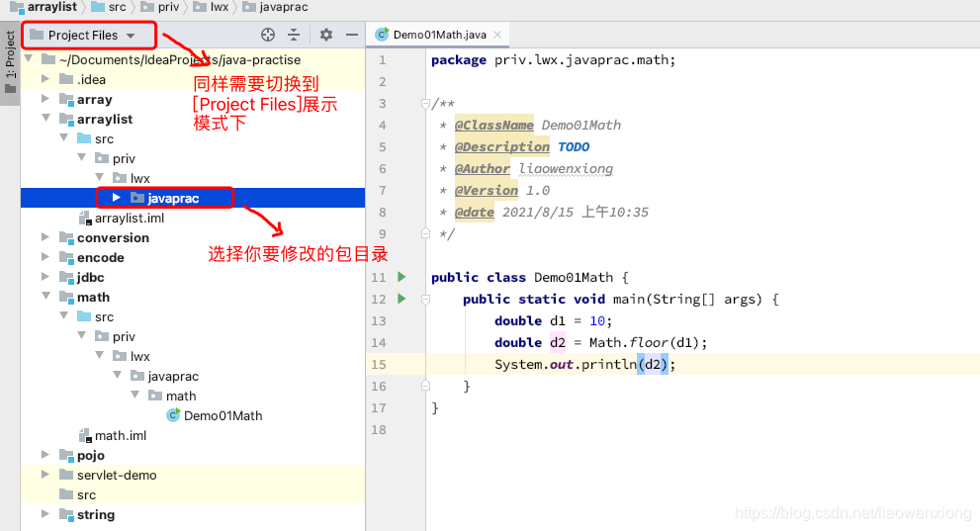Click line number 18 in the gutter
Image resolution: width=980 pixels, height=531 pixels.
[379, 430]
